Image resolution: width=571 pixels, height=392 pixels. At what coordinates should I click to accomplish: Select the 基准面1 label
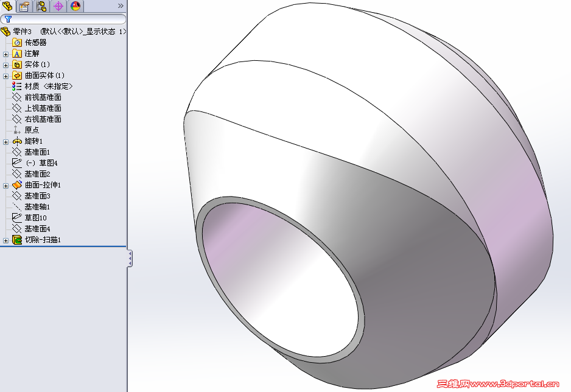coord(37,152)
